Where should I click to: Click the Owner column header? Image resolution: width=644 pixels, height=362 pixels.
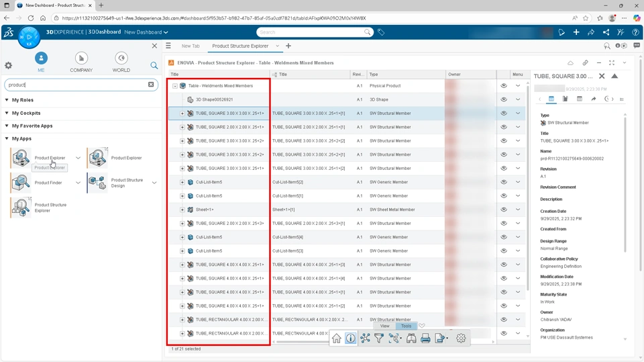pyautogui.click(x=471, y=75)
